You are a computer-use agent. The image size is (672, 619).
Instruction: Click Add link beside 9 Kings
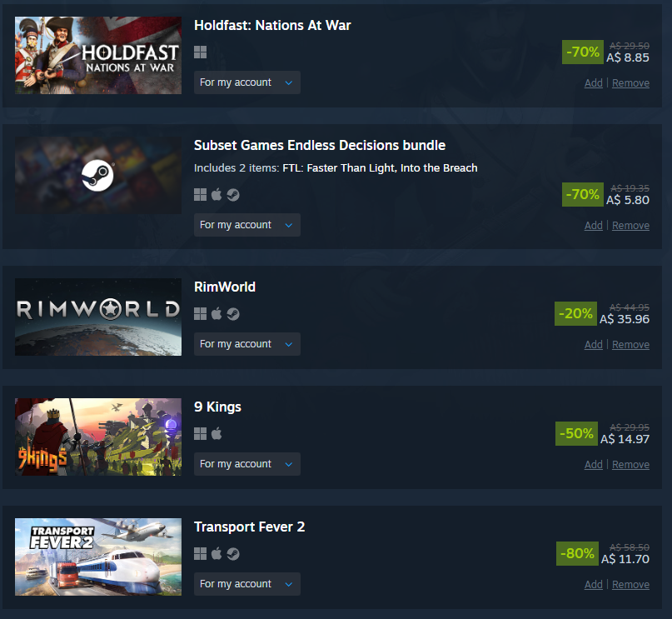[x=594, y=465]
